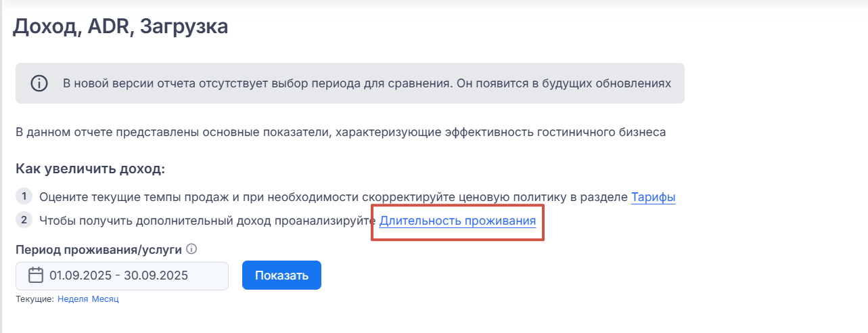Click the info hint icon beside Период проживания/услуги

pyautogui.click(x=191, y=249)
